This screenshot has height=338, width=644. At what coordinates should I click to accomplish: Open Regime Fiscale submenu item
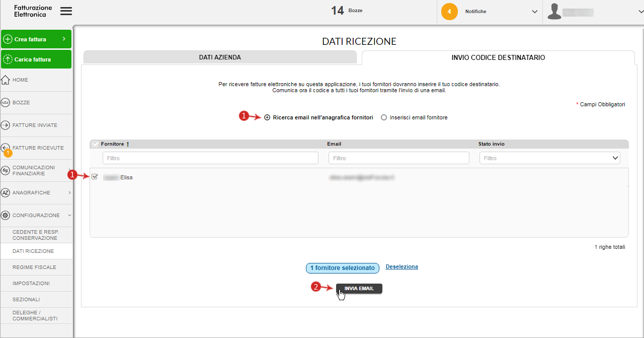tap(36, 267)
